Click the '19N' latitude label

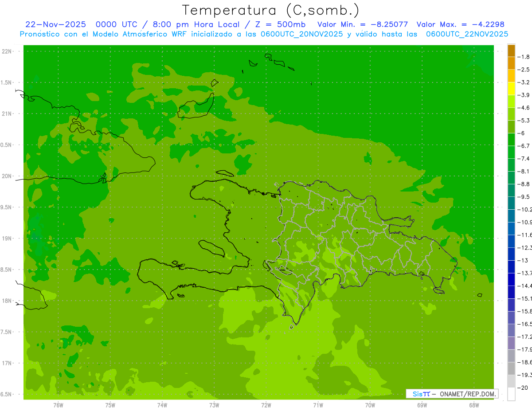point(7,239)
